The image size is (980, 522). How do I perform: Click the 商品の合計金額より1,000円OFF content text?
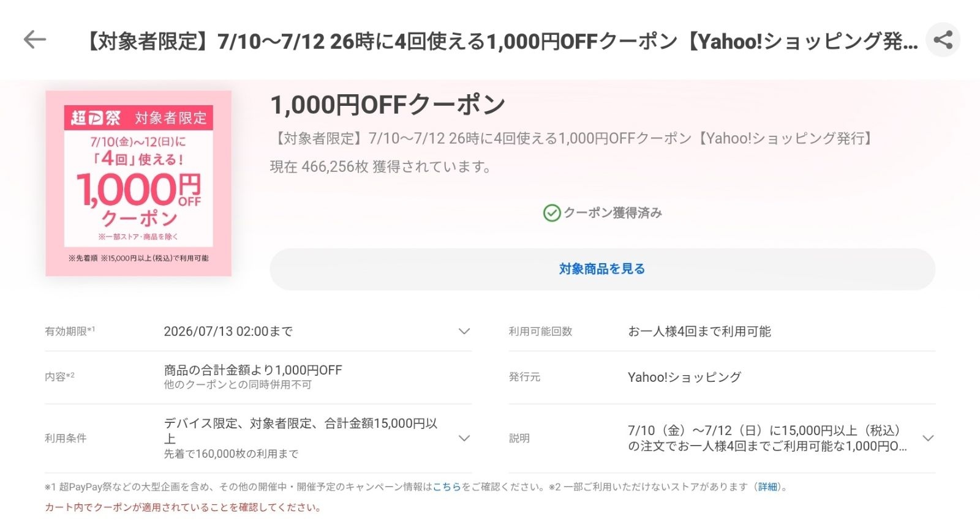point(253,370)
